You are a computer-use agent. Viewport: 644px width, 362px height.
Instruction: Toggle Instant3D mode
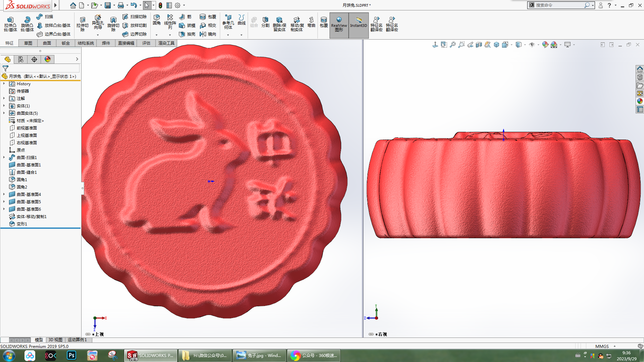(358, 25)
